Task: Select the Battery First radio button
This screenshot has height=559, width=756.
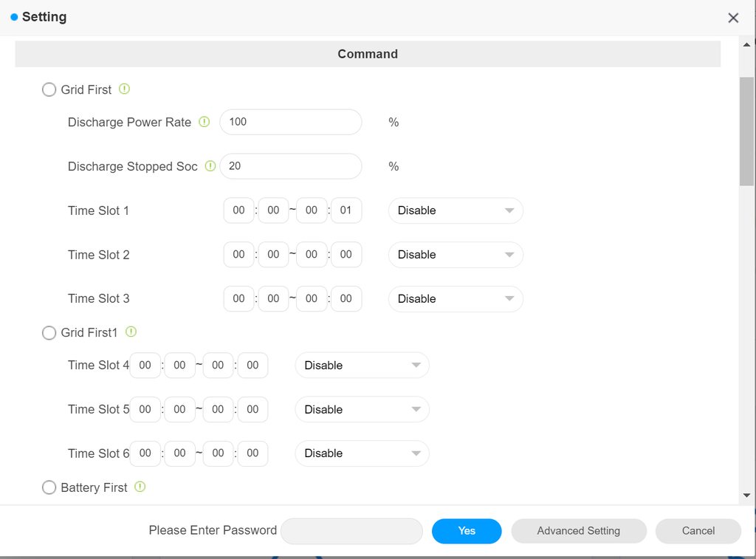Action: (49, 488)
